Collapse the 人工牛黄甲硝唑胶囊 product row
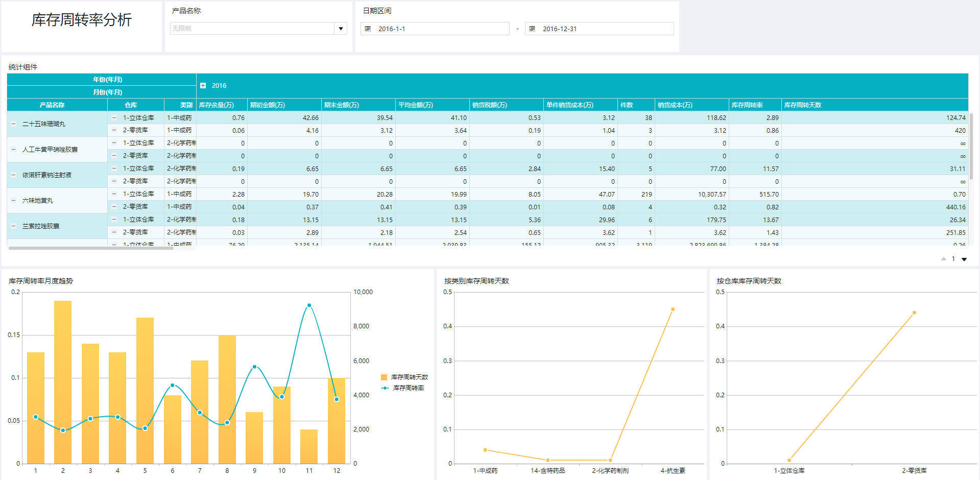The height and width of the screenshot is (480, 980). pos(14,150)
